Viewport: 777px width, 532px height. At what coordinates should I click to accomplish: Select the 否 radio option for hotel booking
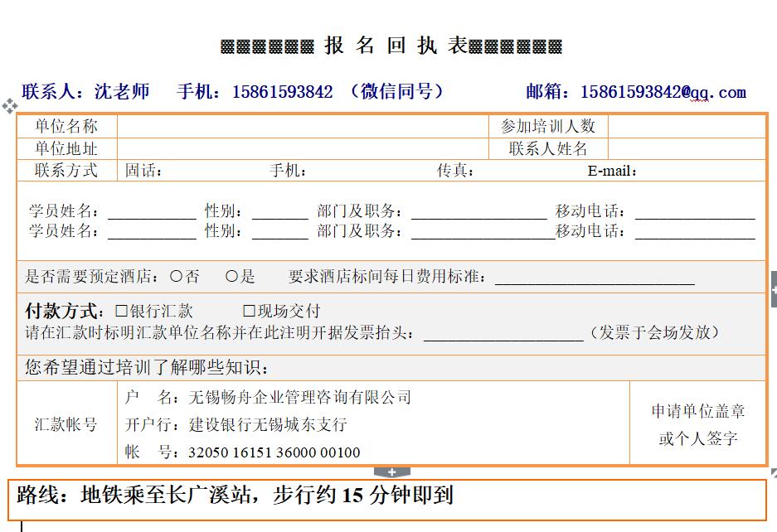[176, 277]
